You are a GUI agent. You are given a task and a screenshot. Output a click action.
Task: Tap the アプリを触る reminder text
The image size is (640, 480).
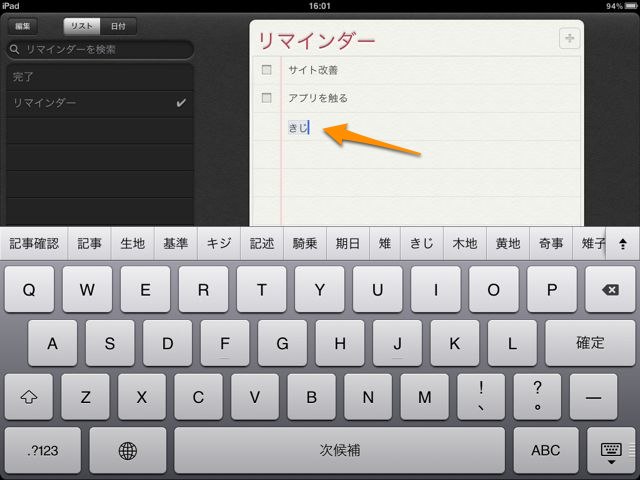point(318,98)
